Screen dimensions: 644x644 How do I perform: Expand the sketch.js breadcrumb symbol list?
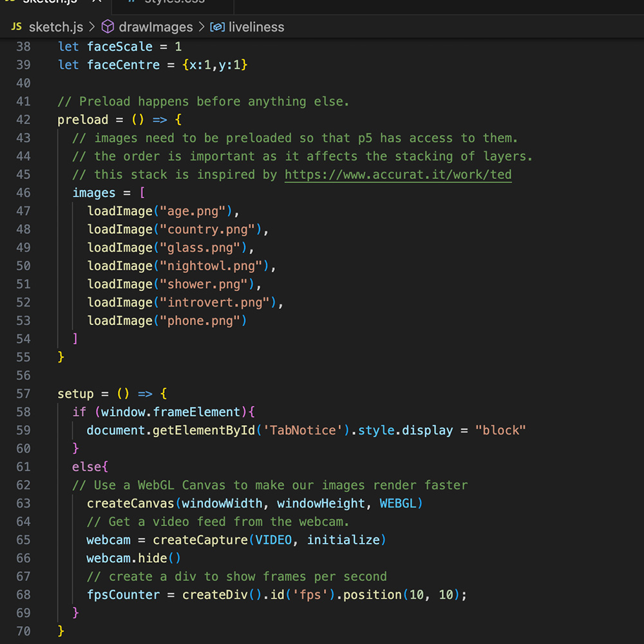[56, 27]
